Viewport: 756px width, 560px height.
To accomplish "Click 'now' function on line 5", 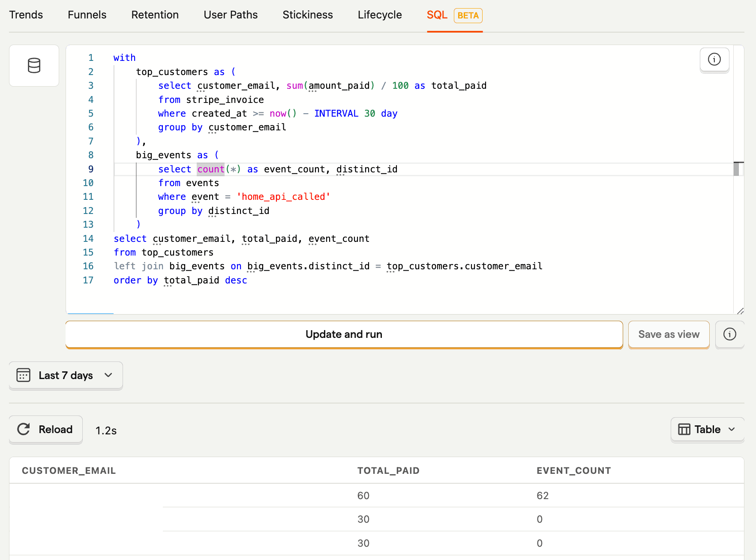I will point(278,113).
